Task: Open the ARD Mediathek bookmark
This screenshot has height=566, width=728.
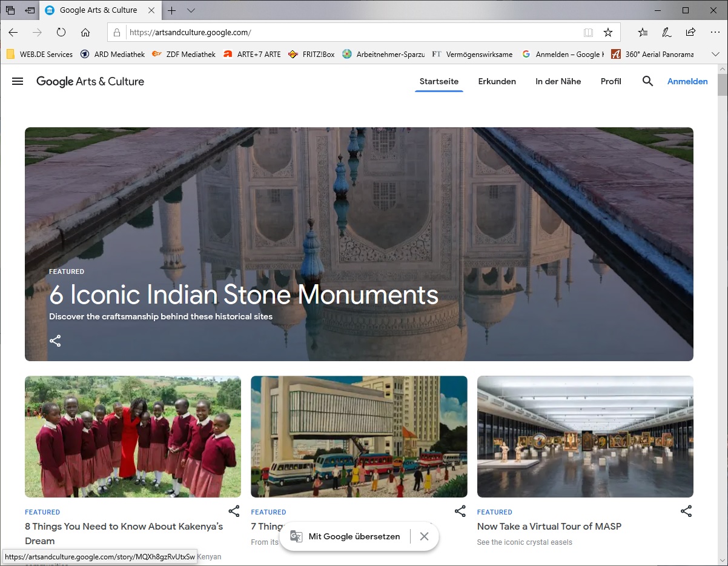Action: click(113, 54)
